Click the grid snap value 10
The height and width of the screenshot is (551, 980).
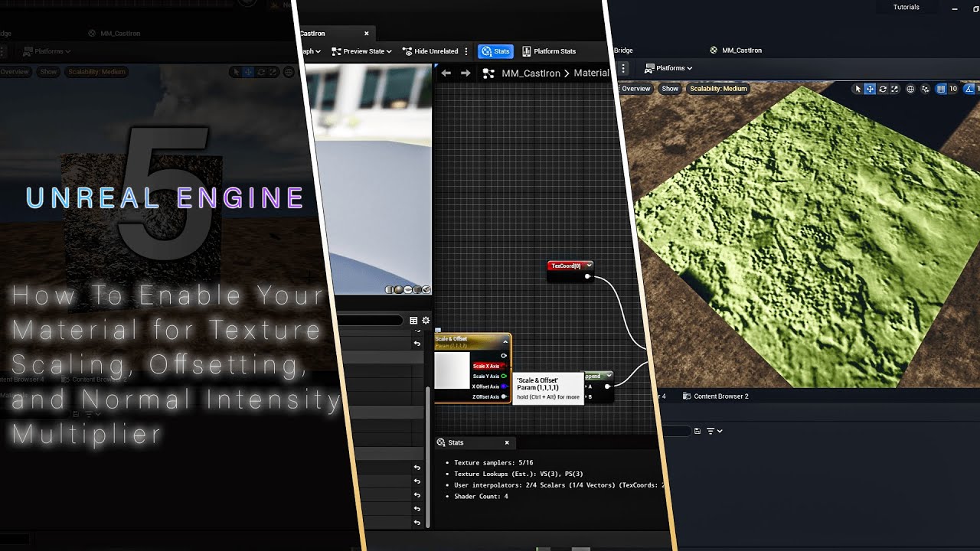click(953, 89)
